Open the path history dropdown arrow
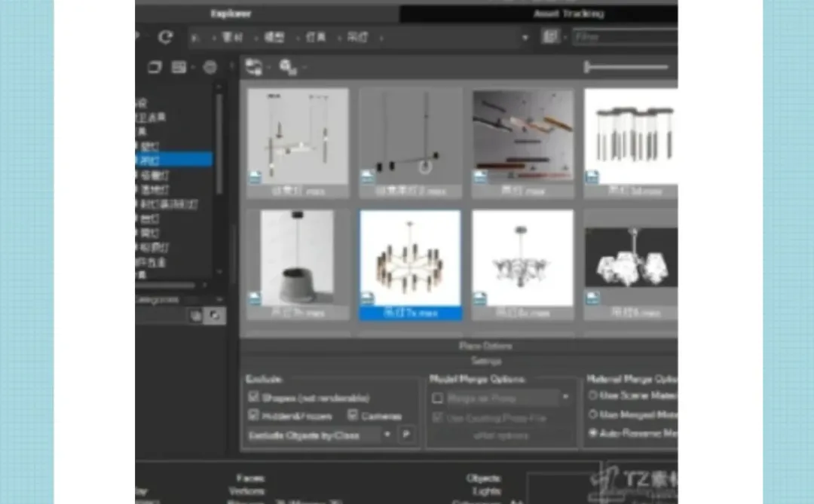Screen dimensions: 814x504 pos(525,38)
